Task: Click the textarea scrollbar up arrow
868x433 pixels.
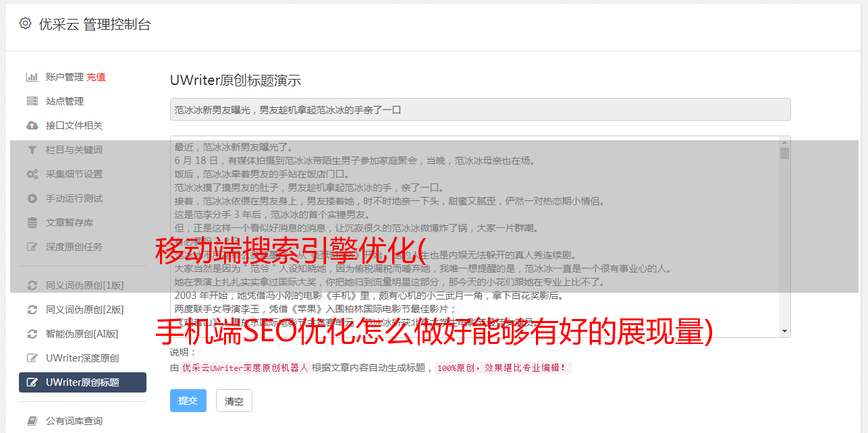Action: (784, 142)
